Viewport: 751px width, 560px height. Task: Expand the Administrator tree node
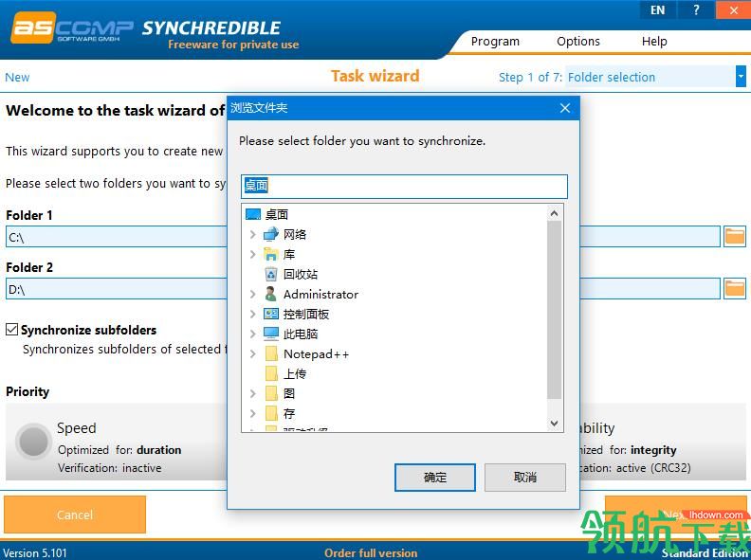pos(252,294)
